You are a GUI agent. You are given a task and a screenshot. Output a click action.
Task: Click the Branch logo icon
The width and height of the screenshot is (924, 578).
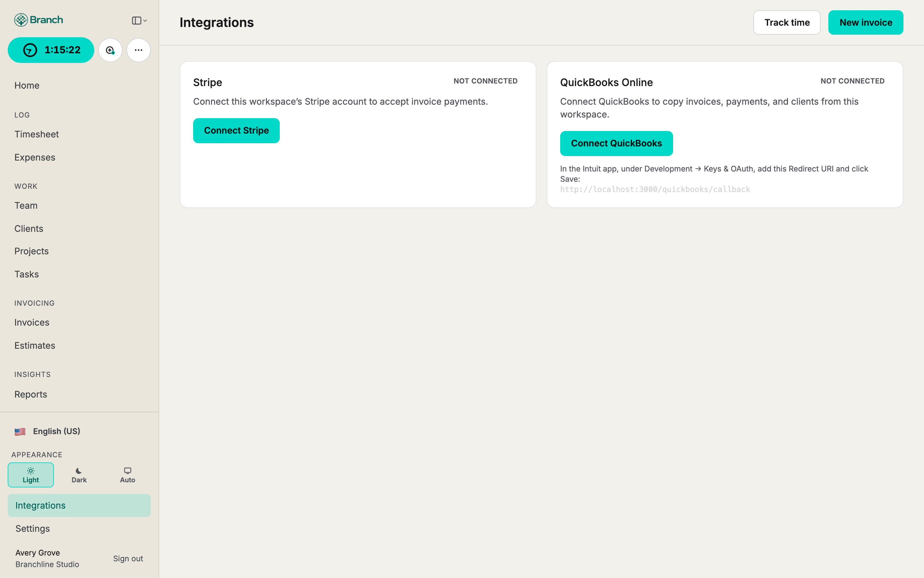tap(21, 20)
